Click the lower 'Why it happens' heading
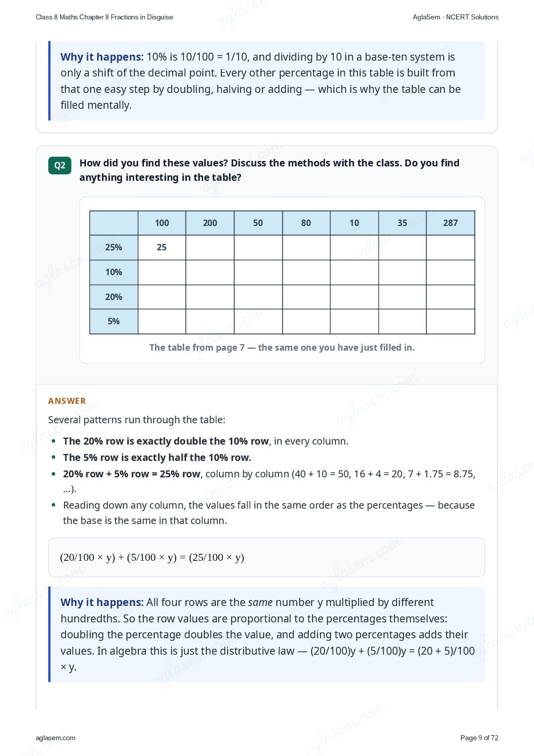The image size is (534, 756). (x=102, y=603)
